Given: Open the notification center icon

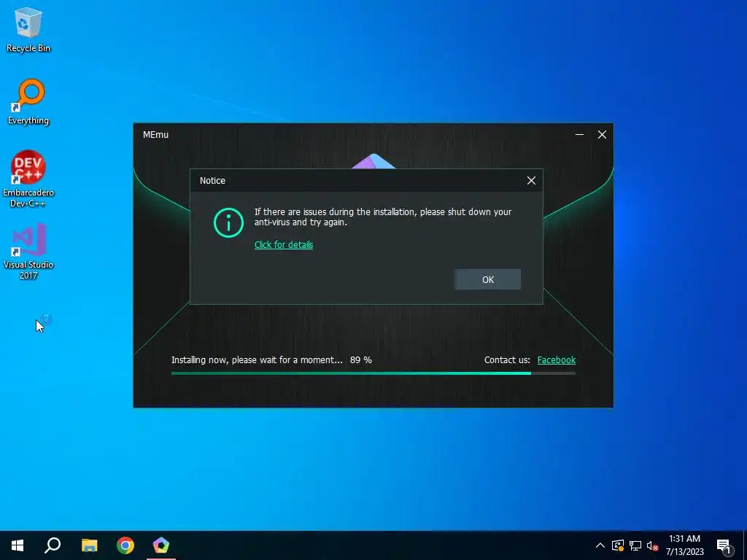Looking at the screenshot, I should [724, 545].
